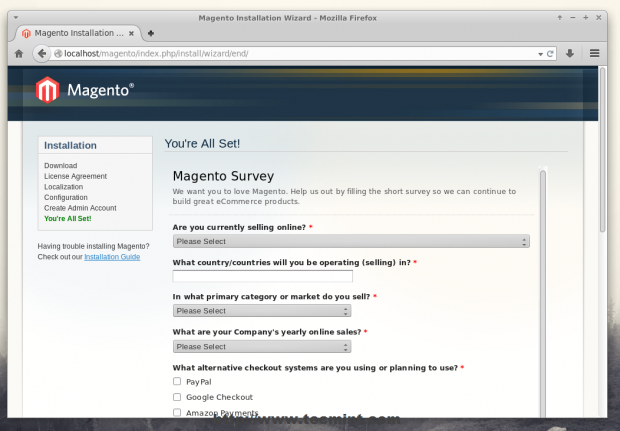This screenshot has width=620, height=431.
Task: Click 'Localization' step in sidebar
Action: 63,187
